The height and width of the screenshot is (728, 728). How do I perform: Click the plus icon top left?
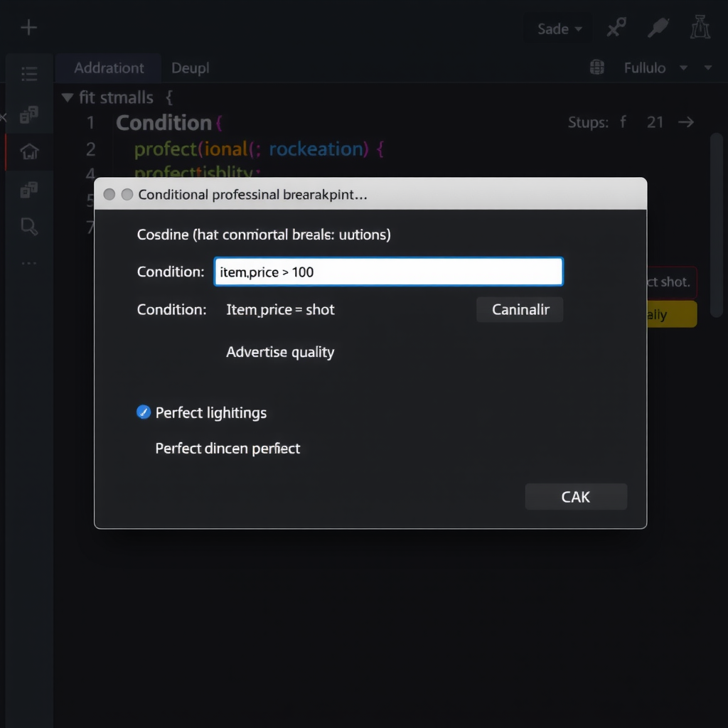[28, 27]
